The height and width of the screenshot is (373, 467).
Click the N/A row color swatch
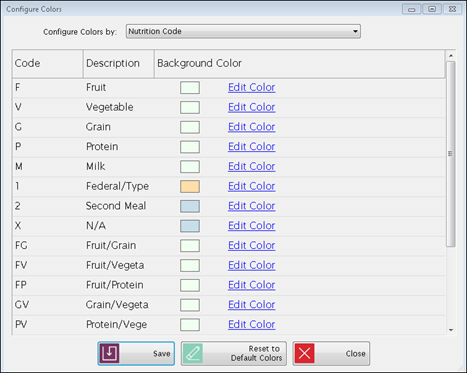pos(190,226)
